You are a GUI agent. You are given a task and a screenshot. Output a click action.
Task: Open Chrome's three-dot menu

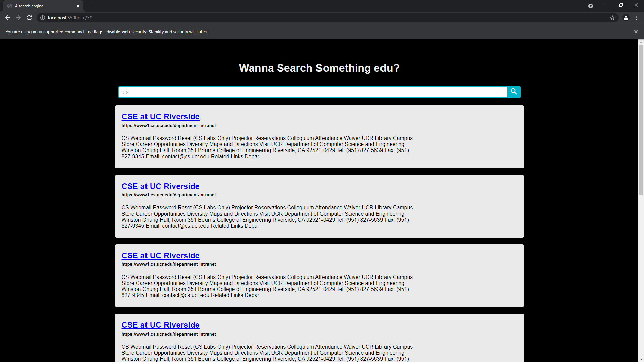(x=637, y=18)
